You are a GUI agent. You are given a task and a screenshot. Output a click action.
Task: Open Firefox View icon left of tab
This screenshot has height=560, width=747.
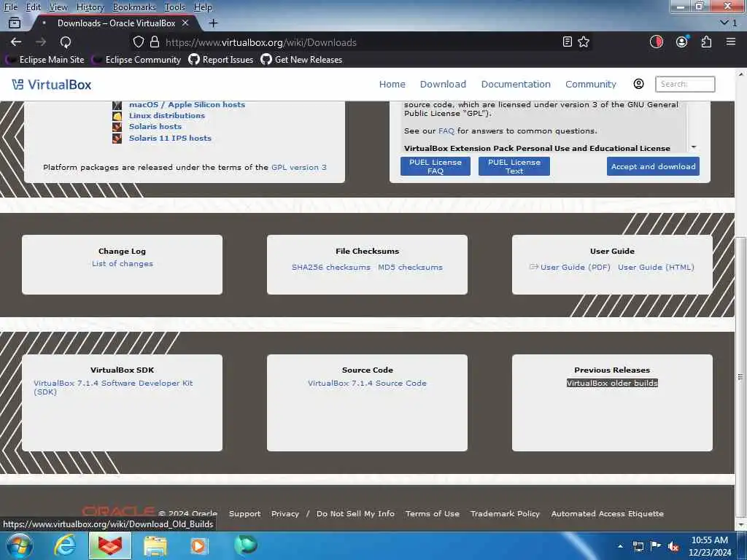15,23
